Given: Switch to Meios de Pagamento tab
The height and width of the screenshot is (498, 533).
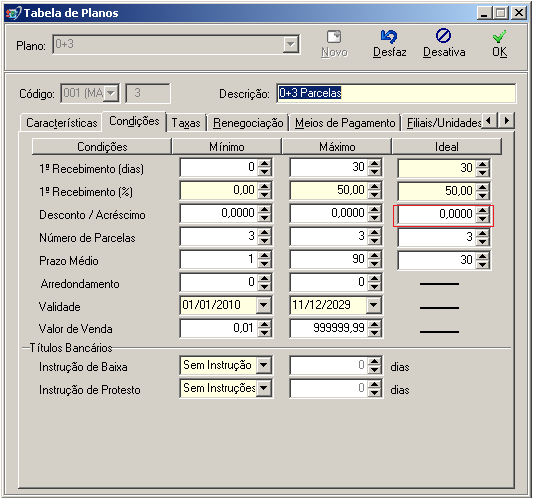Looking at the screenshot, I should 345,123.
